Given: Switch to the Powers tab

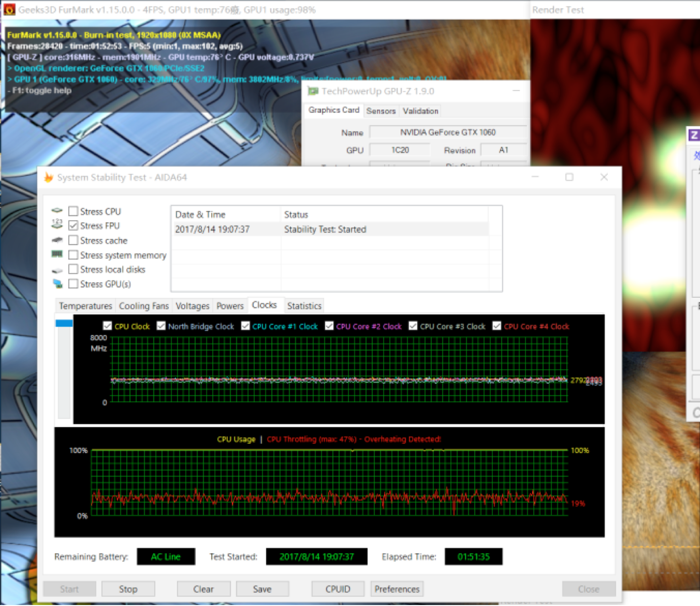Looking at the screenshot, I should tap(230, 306).
